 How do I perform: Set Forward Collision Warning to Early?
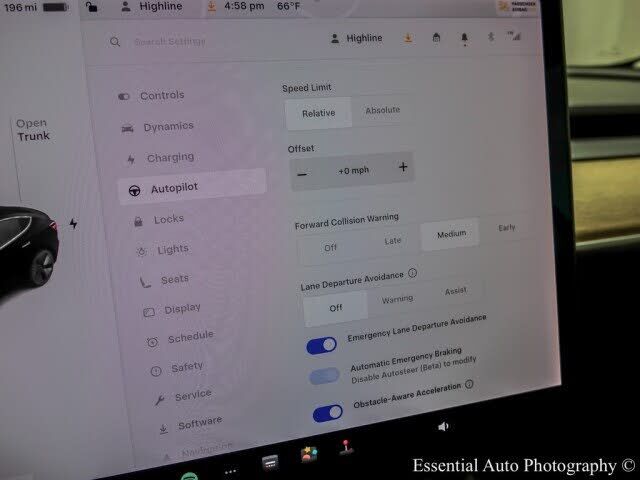[507, 228]
